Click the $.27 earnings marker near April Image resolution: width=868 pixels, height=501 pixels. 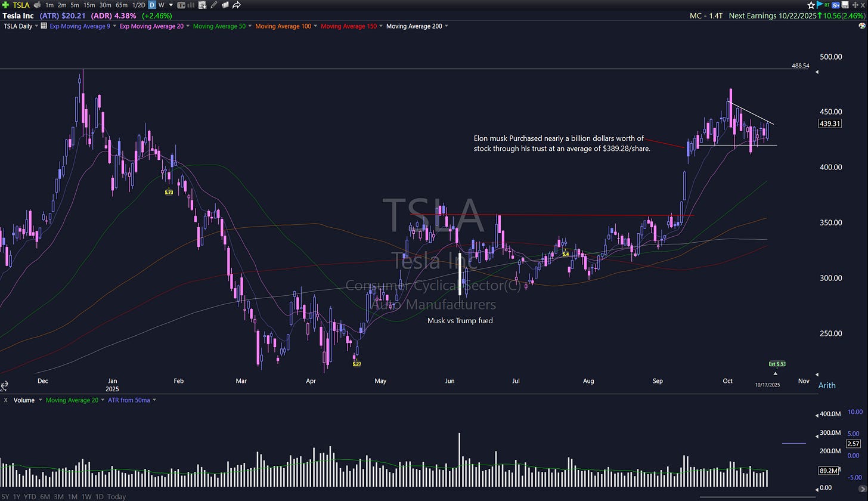(356, 364)
